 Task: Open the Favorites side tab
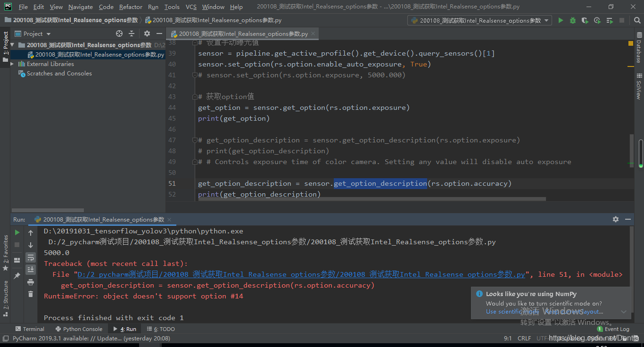point(6,252)
